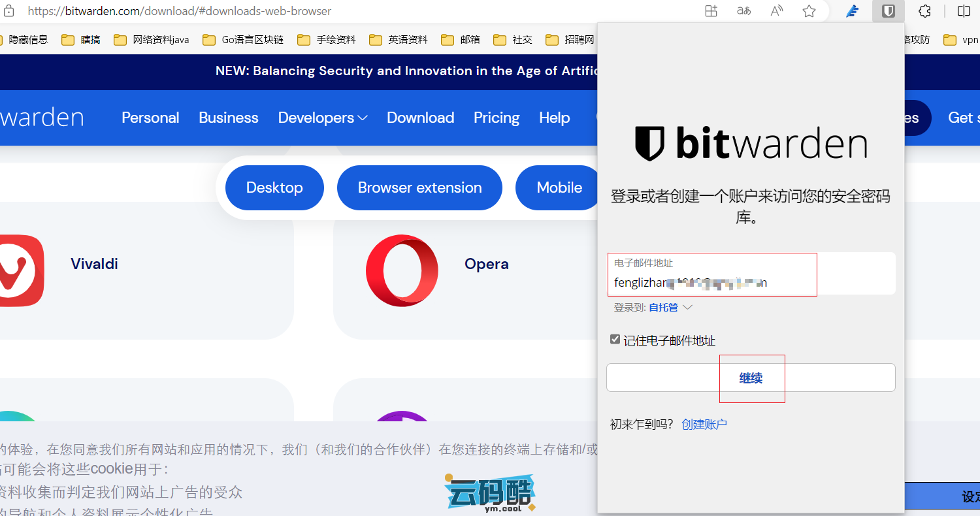The height and width of the screenshot is (516, 980).
Task: Select the Browser extension tab
Action: point(419,187)
